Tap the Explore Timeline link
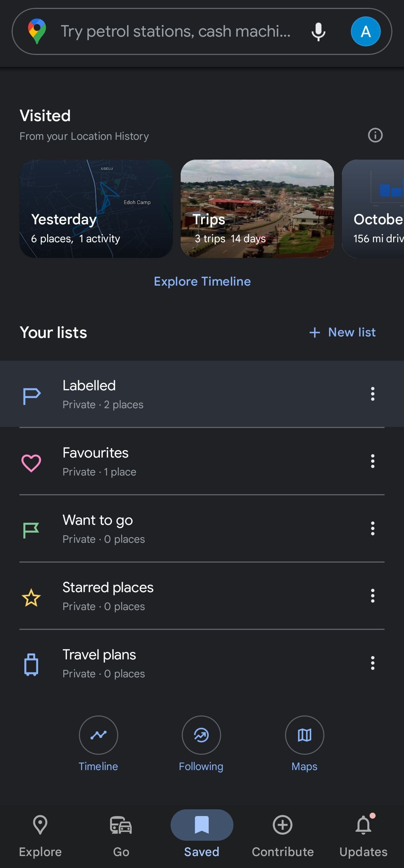Screen dimensions: 404x868 click(x=202, y=281)
